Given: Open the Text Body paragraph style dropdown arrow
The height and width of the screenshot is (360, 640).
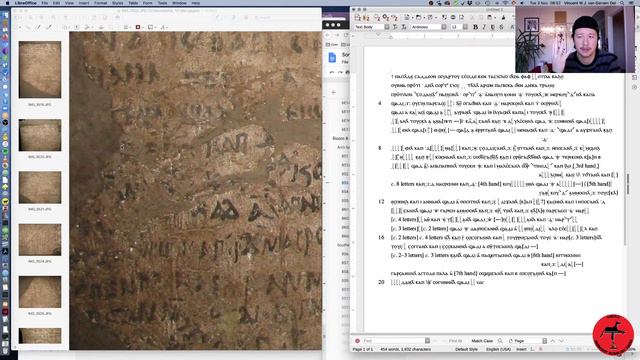Looking at the screenshot, I should (x=387, y=27).
